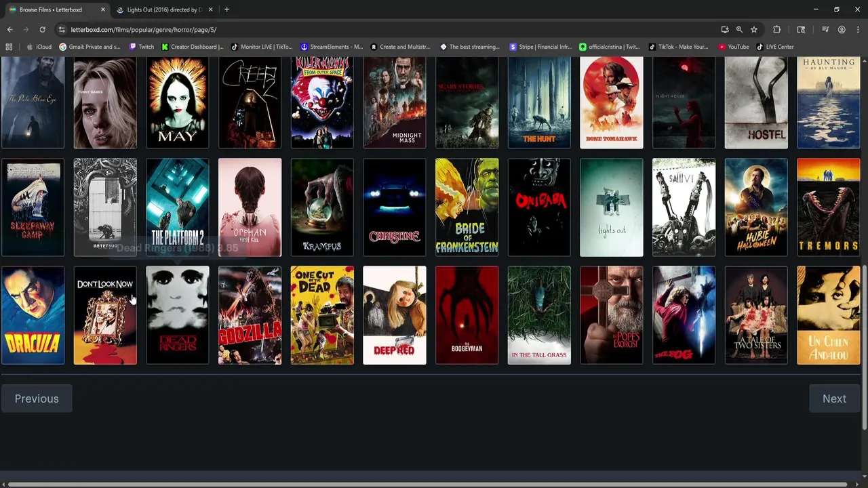This screenshot has width=868, height=488.
Task: Open the Bride of Frankenstein poster
Action: pyautogui.click(x=467, y=207)
